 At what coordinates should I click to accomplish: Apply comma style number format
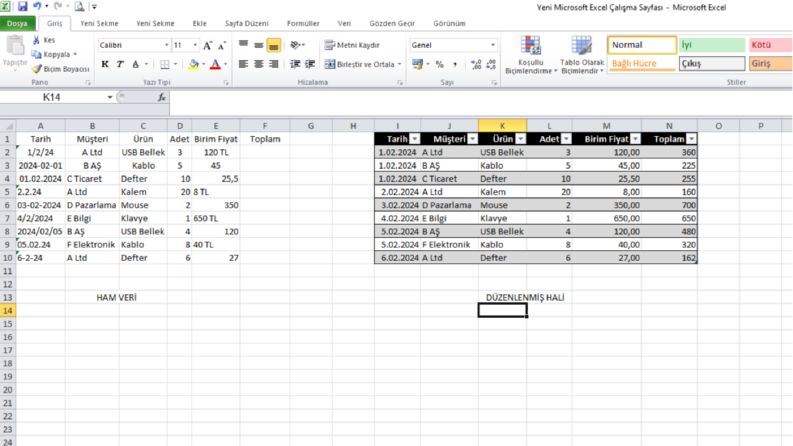(455, 64)
